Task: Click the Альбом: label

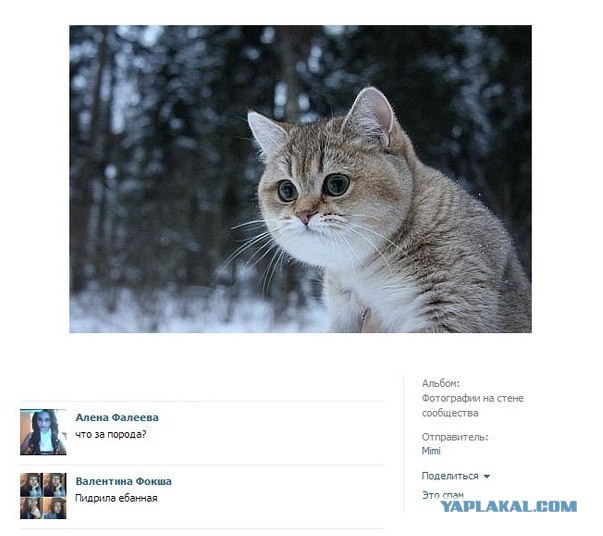Action: pos(441,383)
